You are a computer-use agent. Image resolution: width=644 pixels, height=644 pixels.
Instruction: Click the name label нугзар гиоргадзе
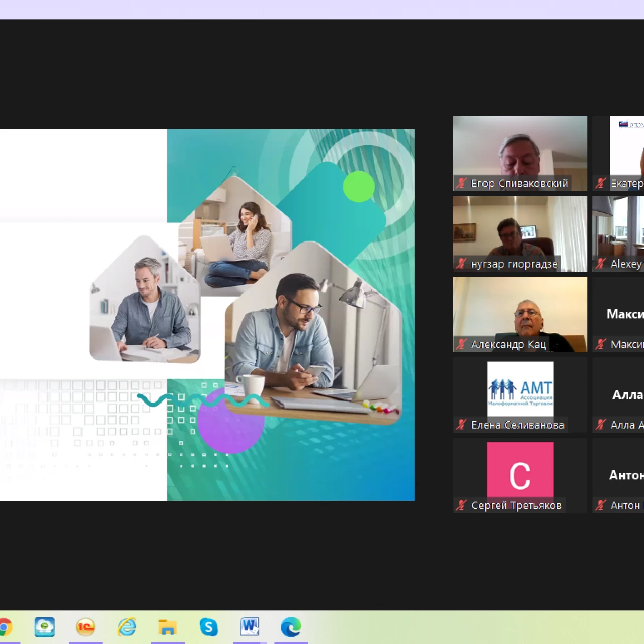tap(514, 264)
